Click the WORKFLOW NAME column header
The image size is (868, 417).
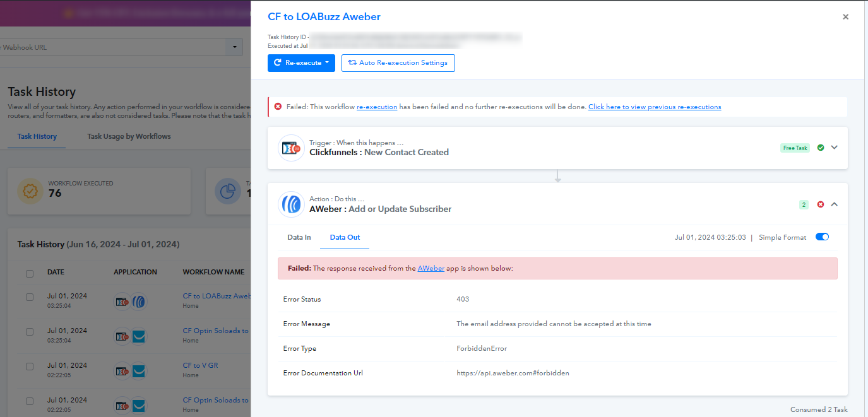pyautogui.click(x=213, y=273)
